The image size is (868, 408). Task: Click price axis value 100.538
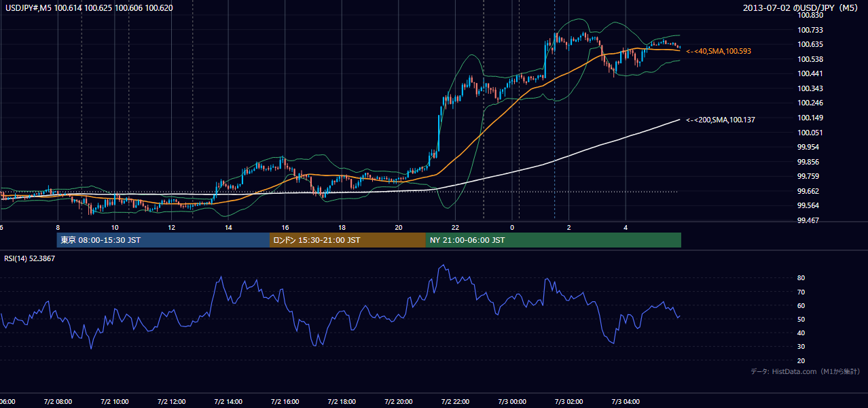[x=810, y=59]
